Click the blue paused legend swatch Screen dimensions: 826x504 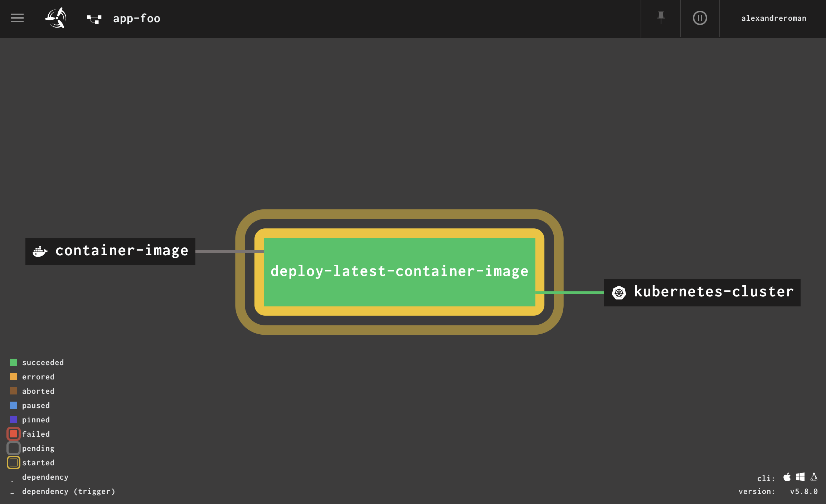coord(14,405)
